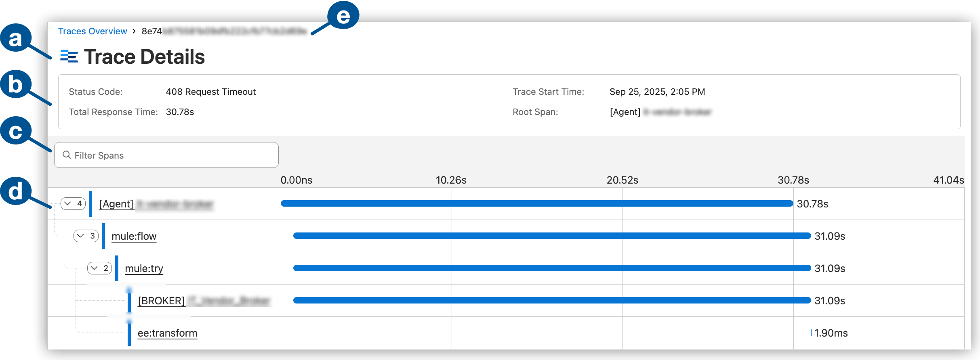Click the 30.78s Agent duration bar
Image resolution: width=980 pixels, height=360 pixels.
(536, 203)
